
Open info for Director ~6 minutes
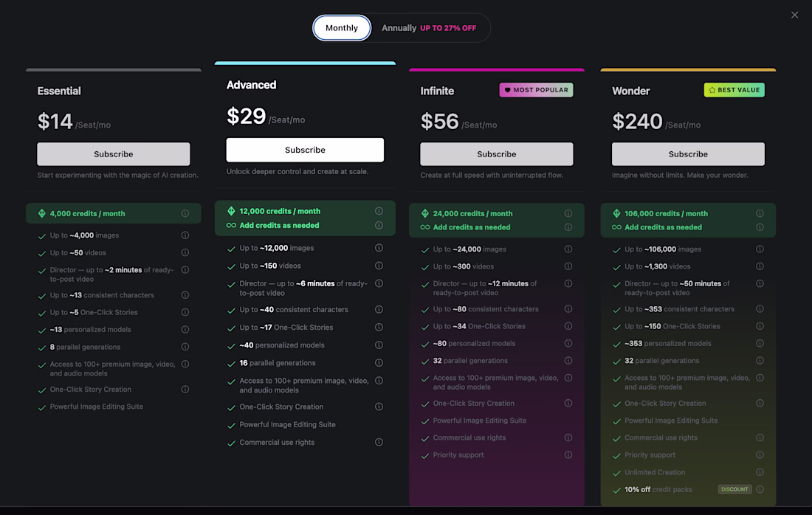379,283
